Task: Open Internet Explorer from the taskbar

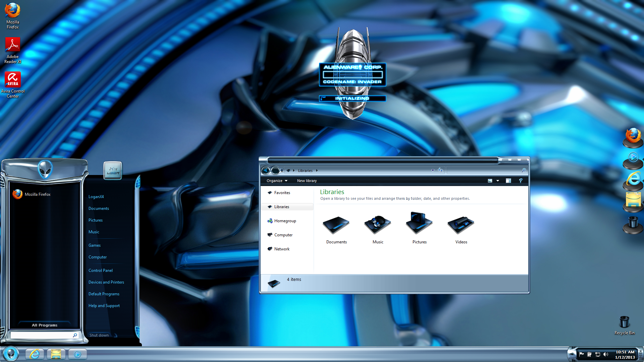Action: [35, 354]
